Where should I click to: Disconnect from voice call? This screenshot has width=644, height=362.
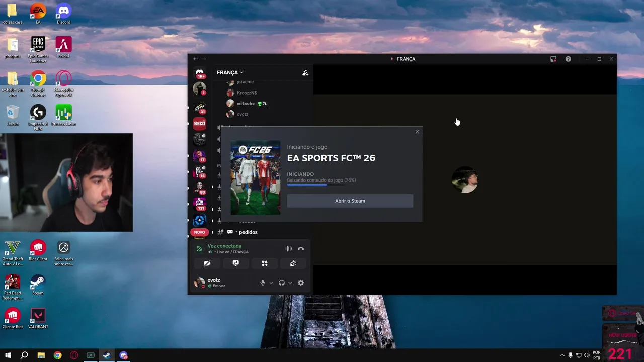click(301, 249)
